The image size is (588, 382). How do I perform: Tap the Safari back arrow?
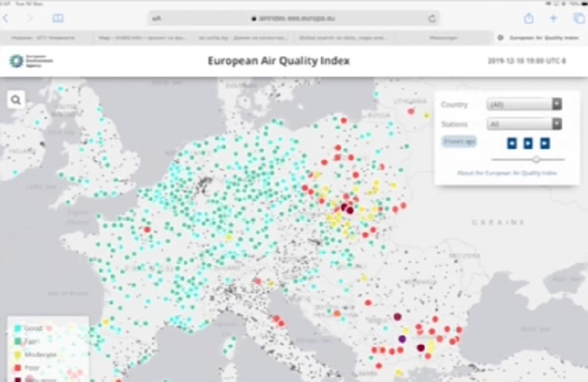pos(7,18)
